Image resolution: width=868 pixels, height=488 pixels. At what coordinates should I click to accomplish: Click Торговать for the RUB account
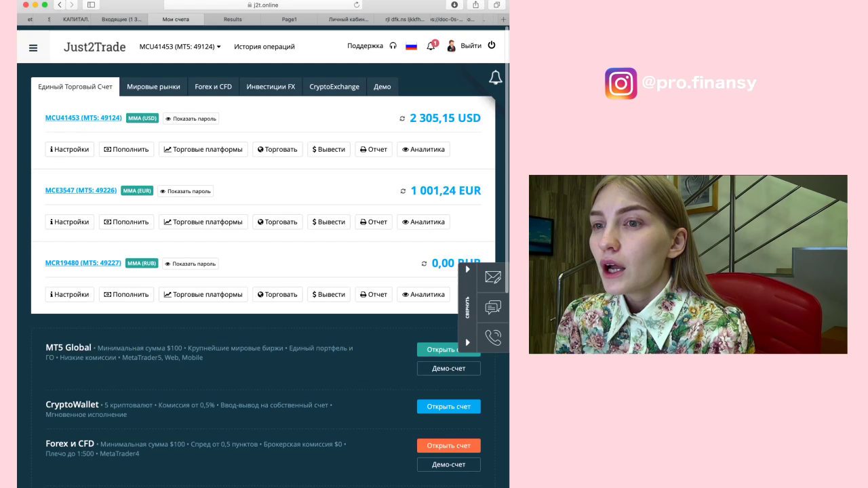(278, 294)
